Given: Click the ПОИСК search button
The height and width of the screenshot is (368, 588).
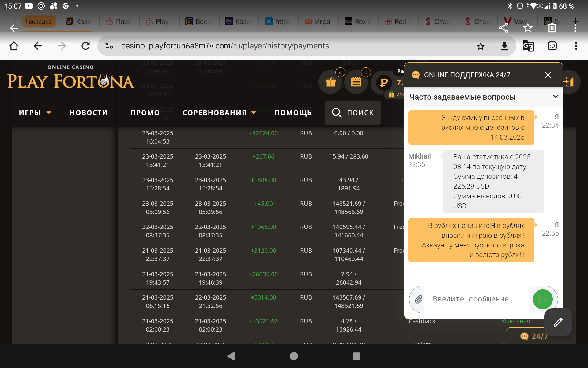Looking at the screenshot, I should (353, 113).
